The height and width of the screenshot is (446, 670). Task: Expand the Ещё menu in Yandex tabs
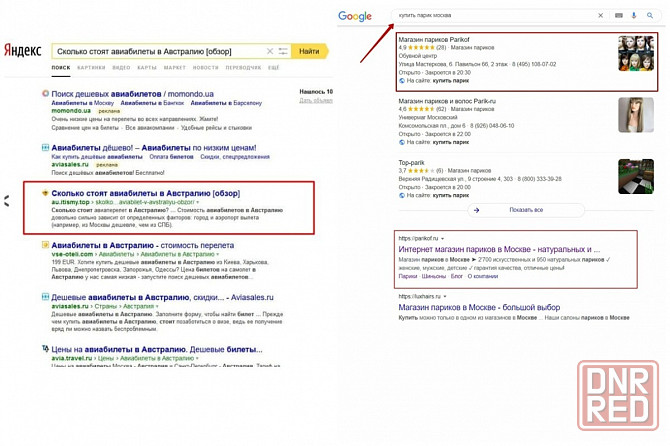[x=273, y=67]
